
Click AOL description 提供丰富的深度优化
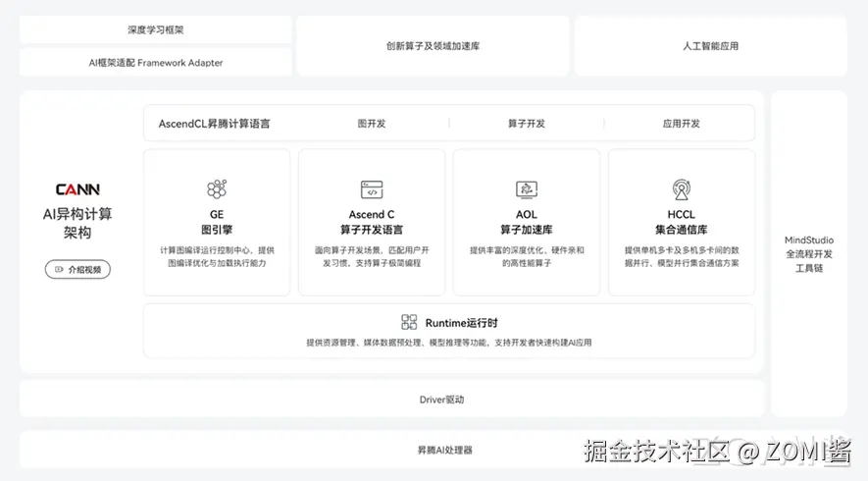click(x=527, y=256)
